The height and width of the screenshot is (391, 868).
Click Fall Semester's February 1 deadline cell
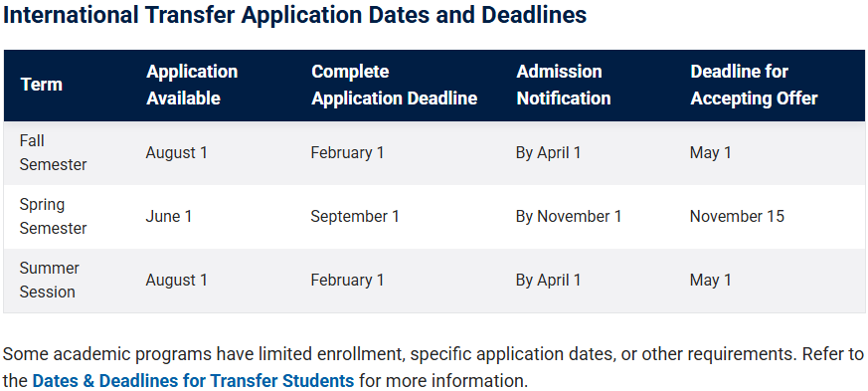coord(347,153)
